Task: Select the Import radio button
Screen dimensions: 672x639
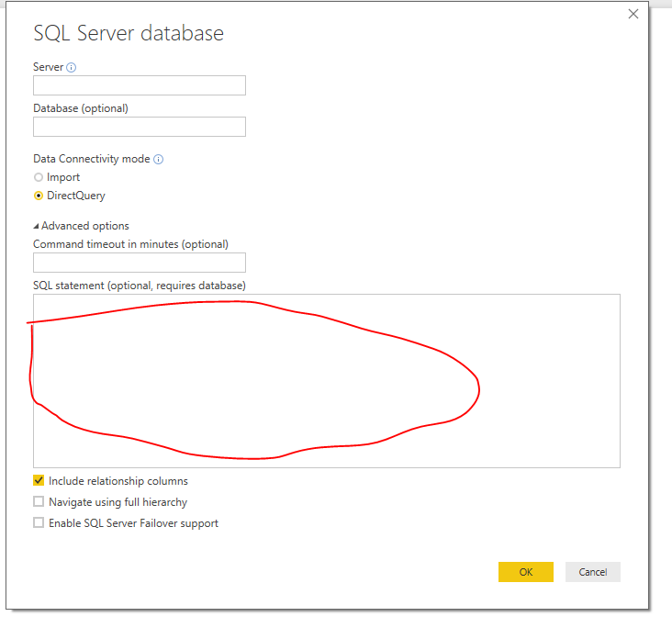Action: pos(39,177)
